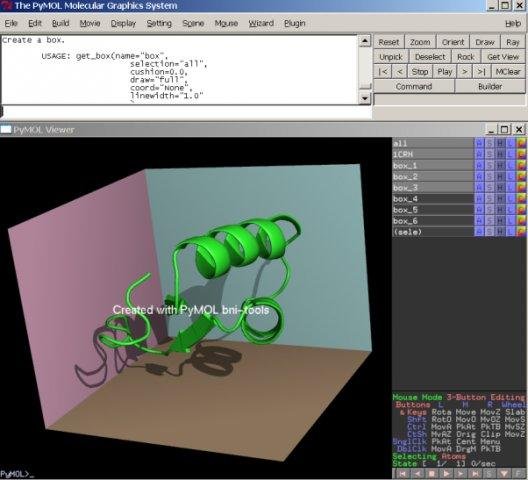
Task: Click the output log scroll-down arrow
Action: 365,98
